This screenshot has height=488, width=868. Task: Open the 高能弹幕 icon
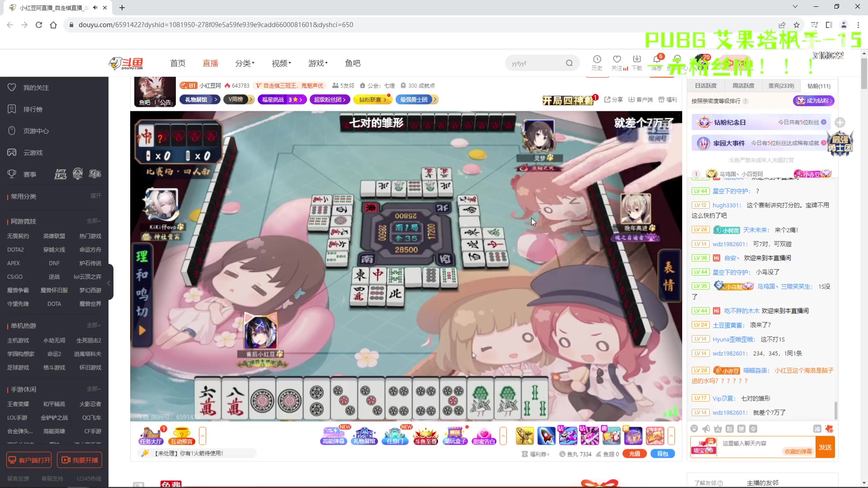coord(334,436)
